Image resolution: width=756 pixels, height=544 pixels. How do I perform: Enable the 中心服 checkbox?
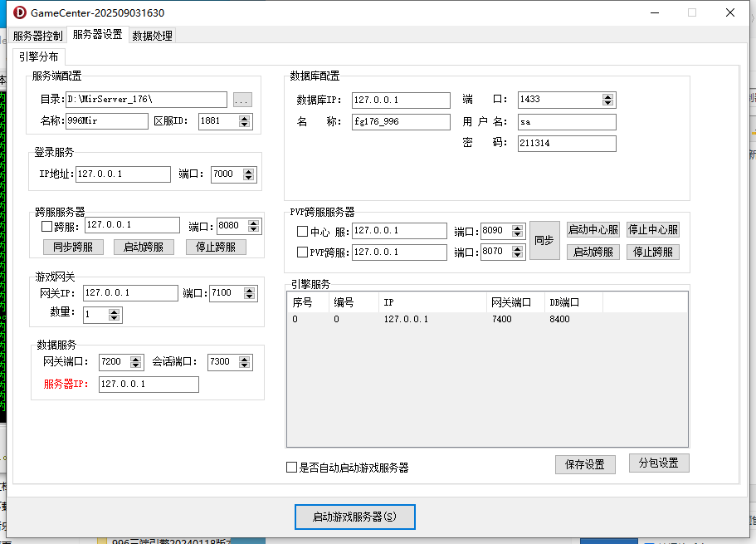tap(302, 232)
